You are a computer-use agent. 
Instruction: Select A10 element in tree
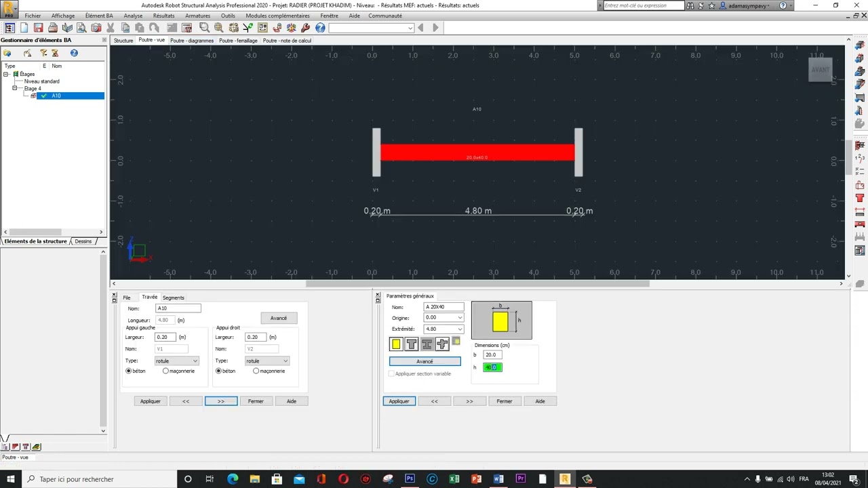pos(56,96)
